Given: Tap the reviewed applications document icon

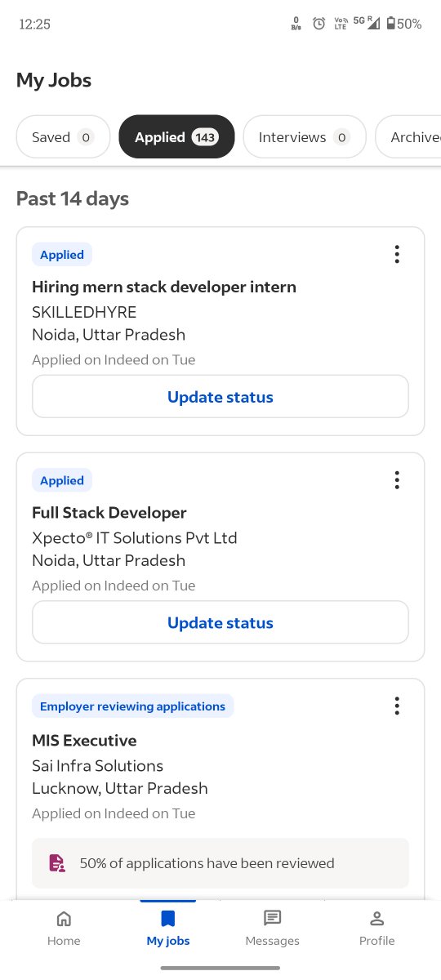Looking at the screenshot, I should (x=57, y=863).
